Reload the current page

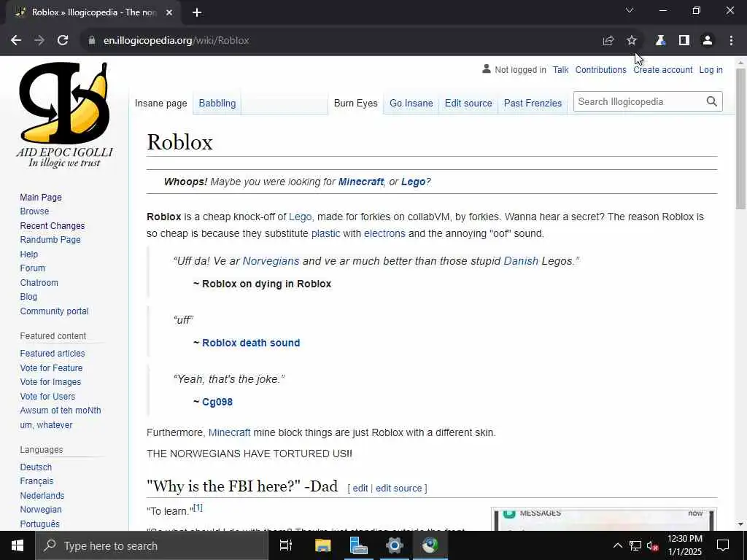click(63, 41)
